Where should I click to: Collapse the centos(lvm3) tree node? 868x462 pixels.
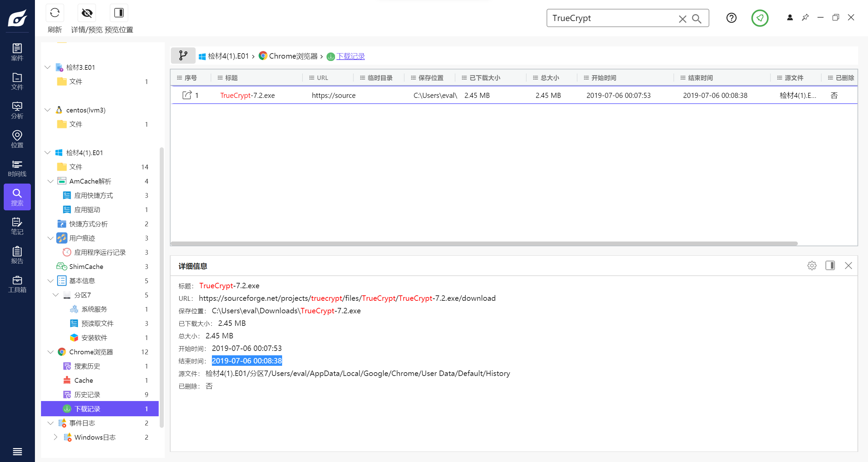click(47, 110)
